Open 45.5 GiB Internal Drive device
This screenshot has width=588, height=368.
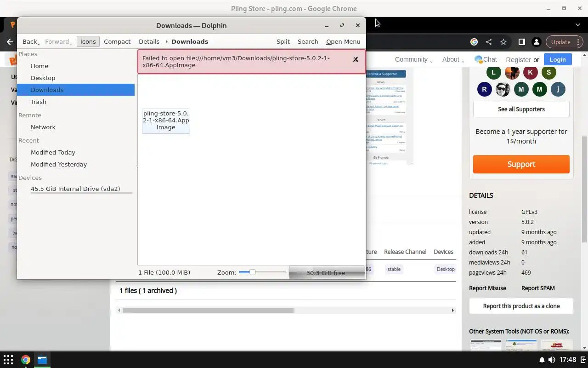pos(76,189)
